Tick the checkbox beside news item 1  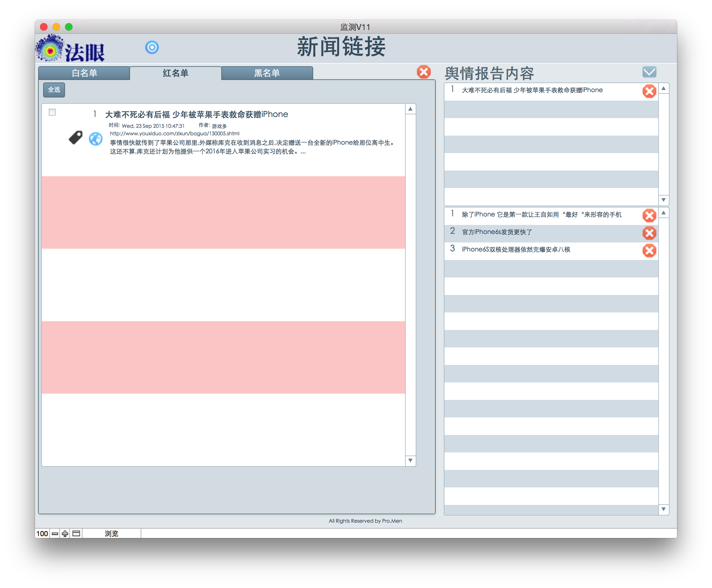click(52, 112)
